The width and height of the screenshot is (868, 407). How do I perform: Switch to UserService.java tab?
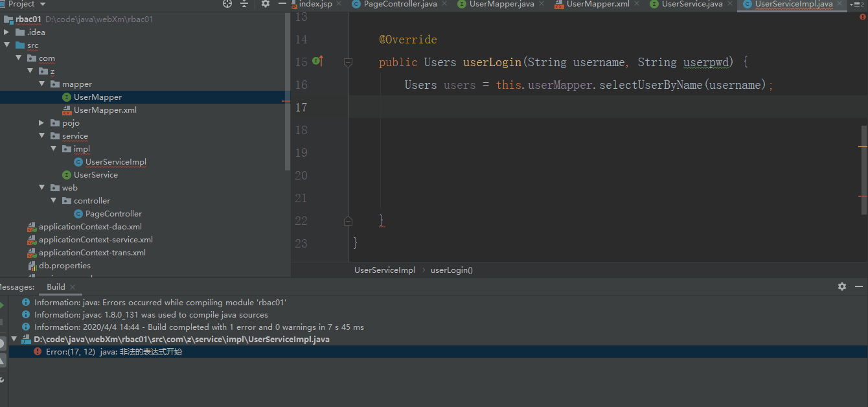692,4
